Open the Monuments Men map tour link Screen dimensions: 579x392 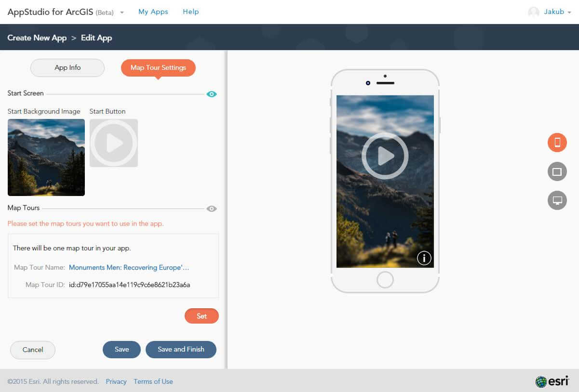coord(129,267)
